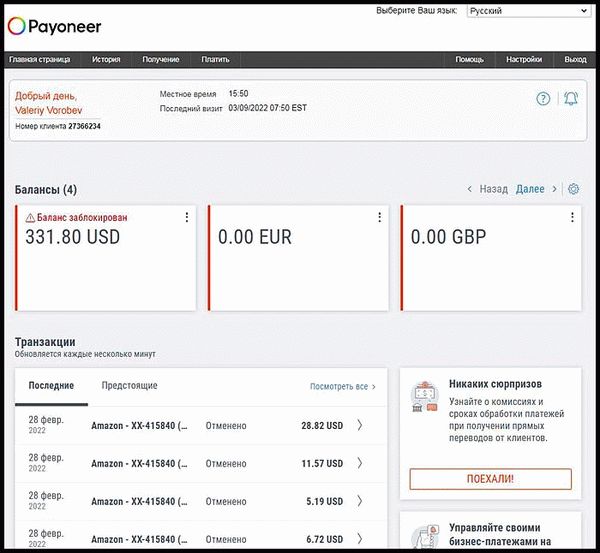Image resolution: width=600 pixels, height=553 pixels.
Task: Open the GBP balance three-dot menu
Action: point(572,217)
